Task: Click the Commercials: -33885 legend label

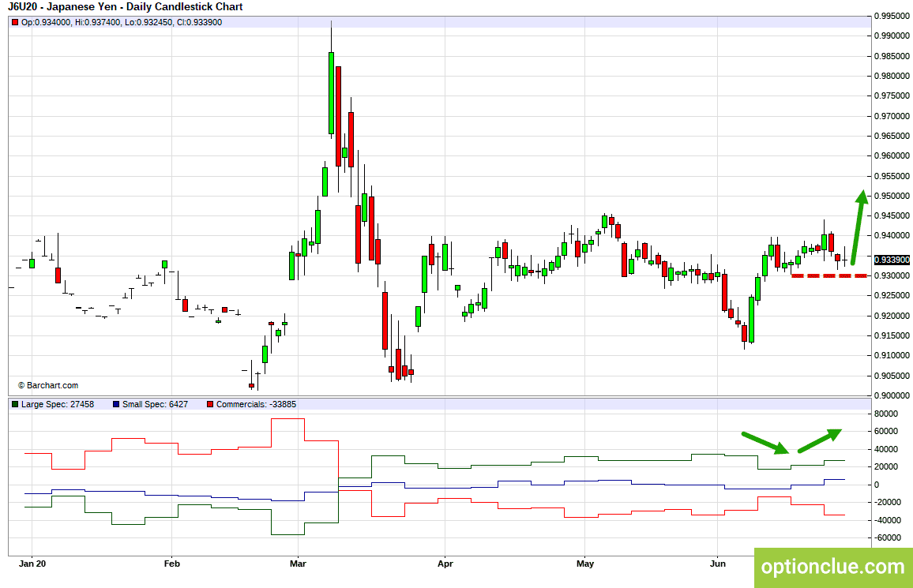Action: (x=256, y=404)
